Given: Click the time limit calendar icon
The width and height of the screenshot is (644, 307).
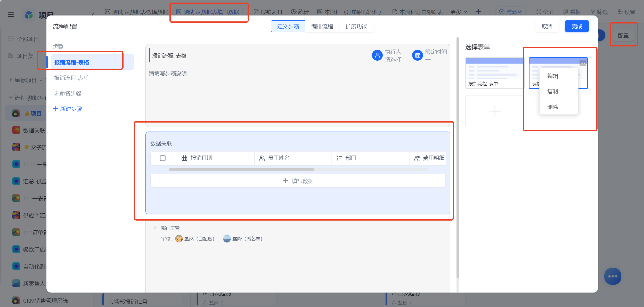Looking at the screenshot, I should [417, 55].
